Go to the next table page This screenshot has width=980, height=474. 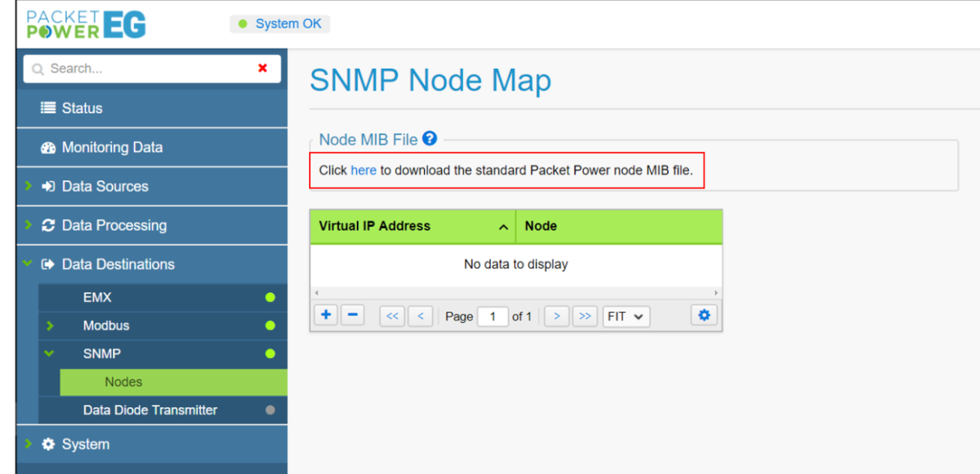tap(557, 316)
